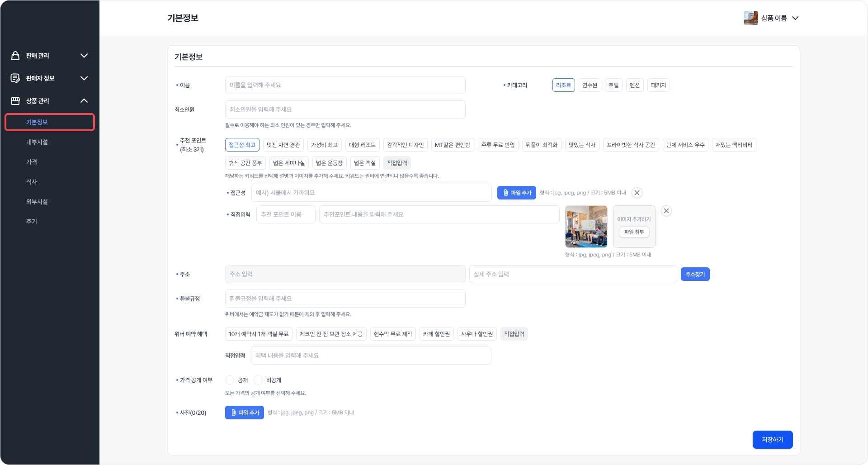The width and height of the screenshot is (868, 465).
Task: Toggle the 프라이빗한 식사 공간 keyword chip
Action: point(631,145)
